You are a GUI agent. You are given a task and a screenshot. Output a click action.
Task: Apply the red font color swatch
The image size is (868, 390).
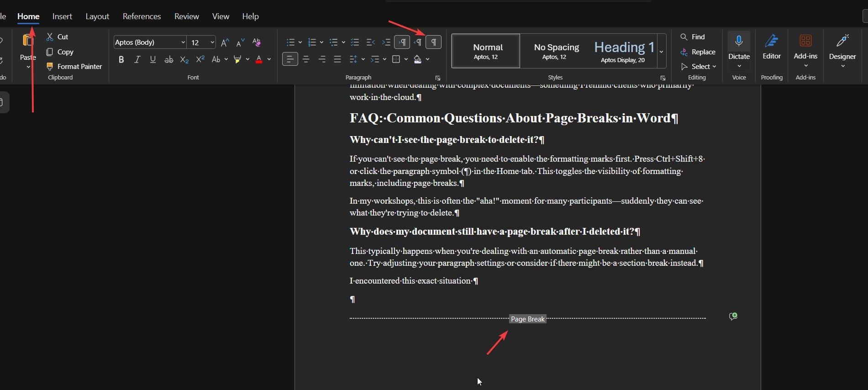pyautogui.click(x=259, y=59)
